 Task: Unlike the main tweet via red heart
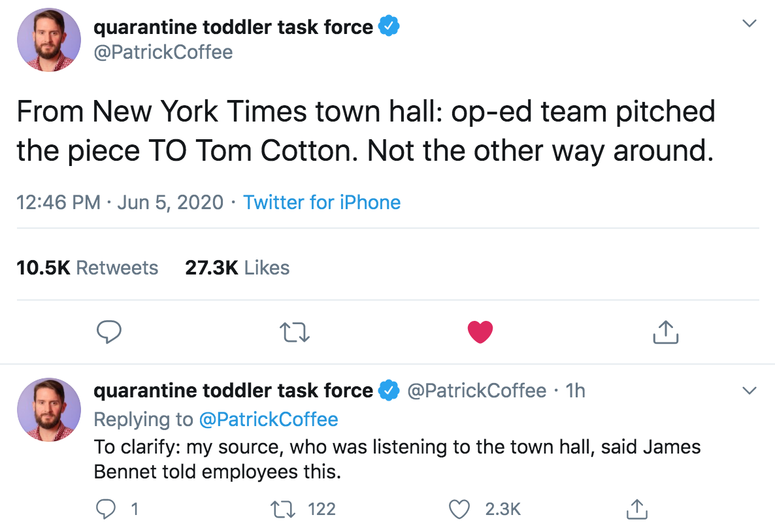(480, 332)
